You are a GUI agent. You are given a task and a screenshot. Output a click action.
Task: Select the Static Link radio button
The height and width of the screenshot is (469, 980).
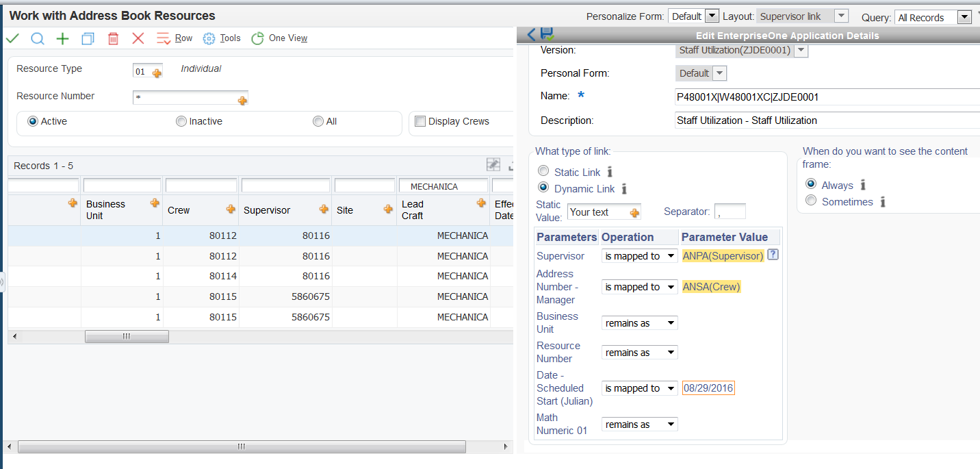(x=543, y=171)
